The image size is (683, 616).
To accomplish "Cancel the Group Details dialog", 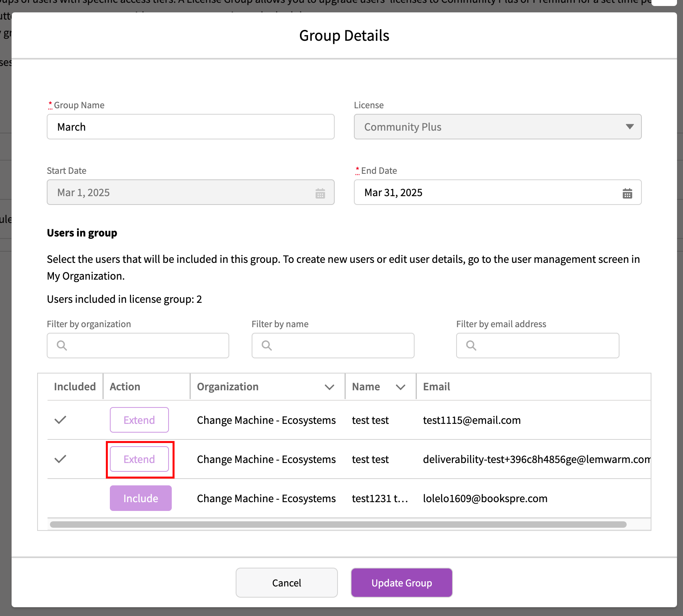I will (286, 583).
